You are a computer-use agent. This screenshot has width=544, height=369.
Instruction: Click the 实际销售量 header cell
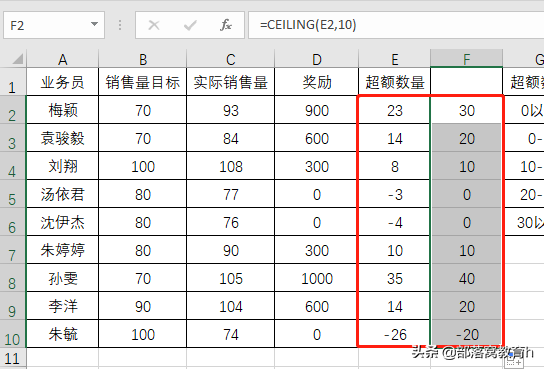pyautogui.click(x=230, y=82)
